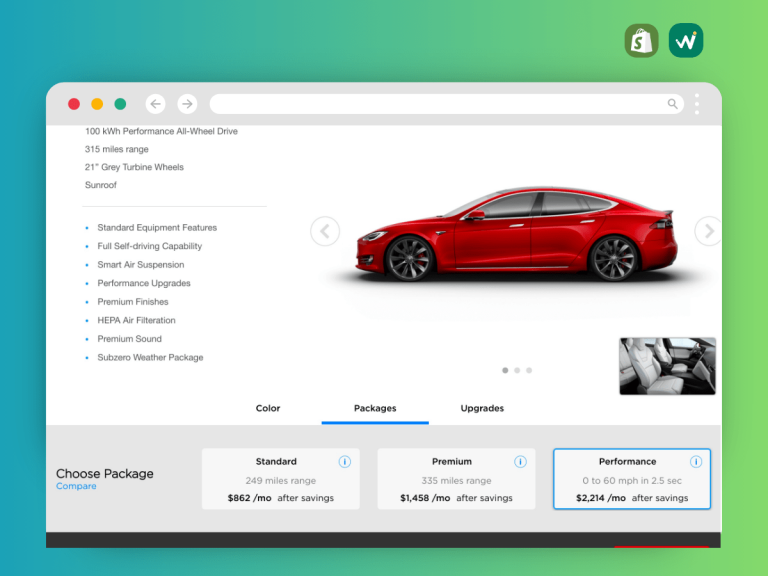Choose the Premium package card

[x=456, y=479]
